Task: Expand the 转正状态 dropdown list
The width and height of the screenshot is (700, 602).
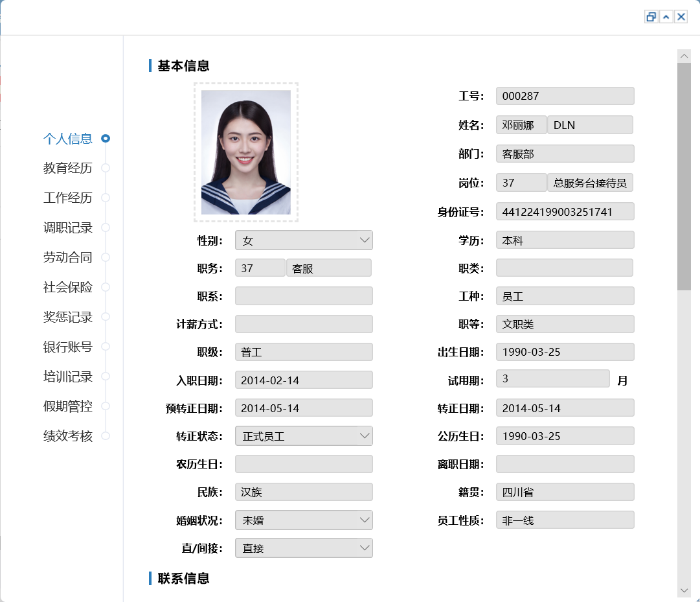Action: [304, 436]
